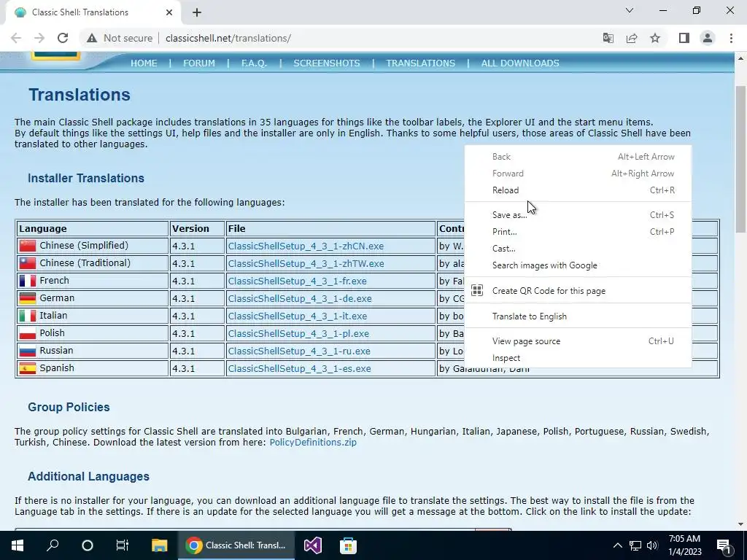This screenshot has height=560, width=747.
Task: Open taskbar search magnifier
Action: (53, 545)
